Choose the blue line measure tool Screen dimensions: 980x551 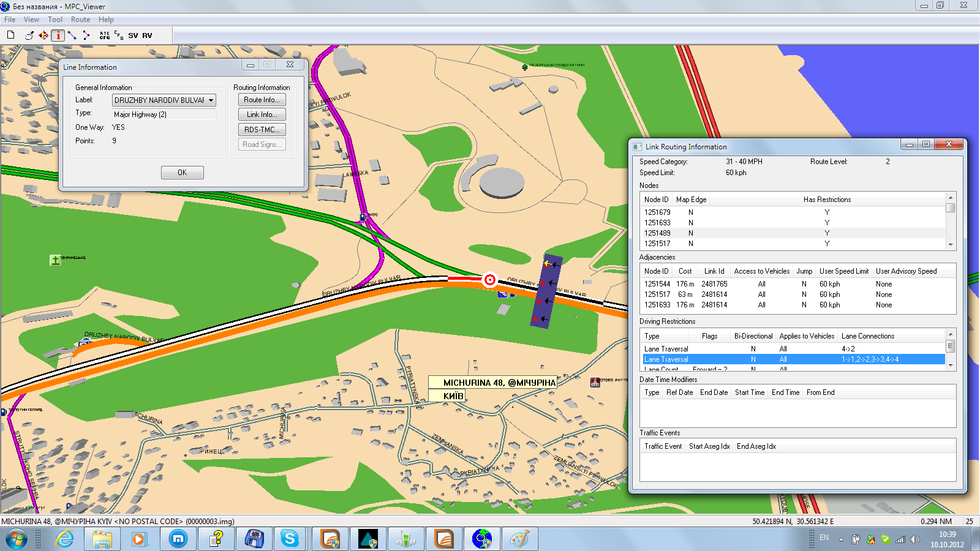[x=72, y=36]
